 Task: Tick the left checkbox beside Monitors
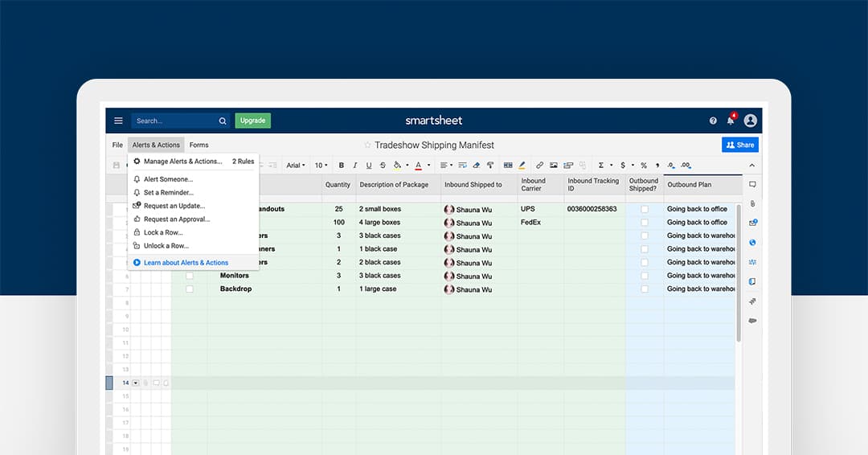point(190,276)
